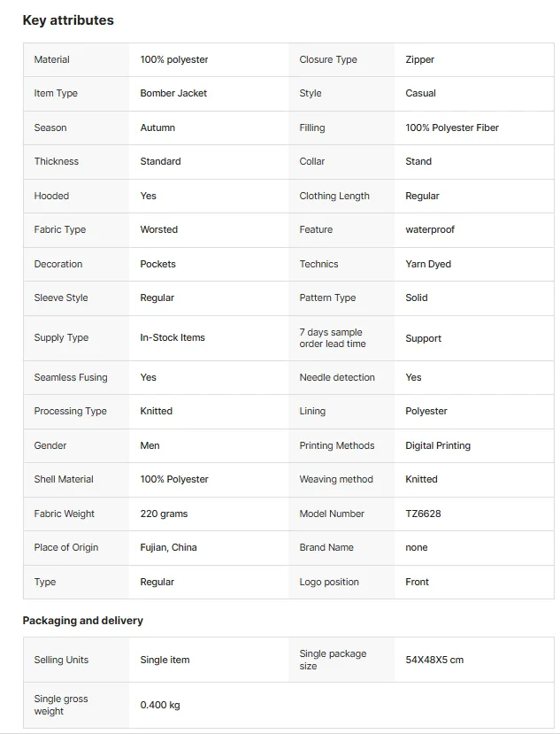This screenshot has width=560, height=734.
Task: Select the Zipper closure value
Action: (x=419, y=59)
